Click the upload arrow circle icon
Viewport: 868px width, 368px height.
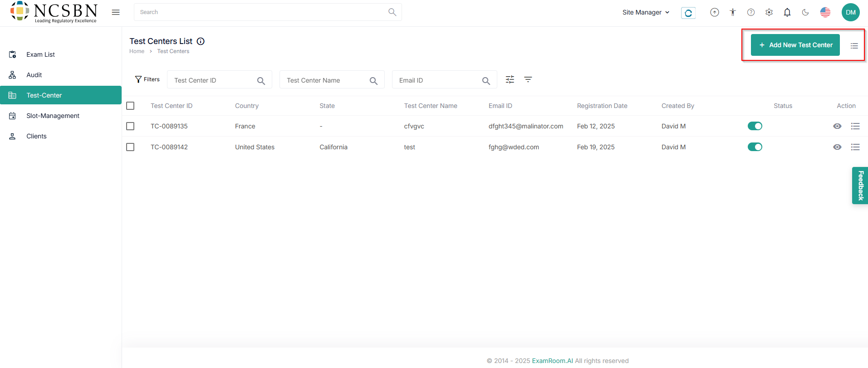click(x=715, y=12)
